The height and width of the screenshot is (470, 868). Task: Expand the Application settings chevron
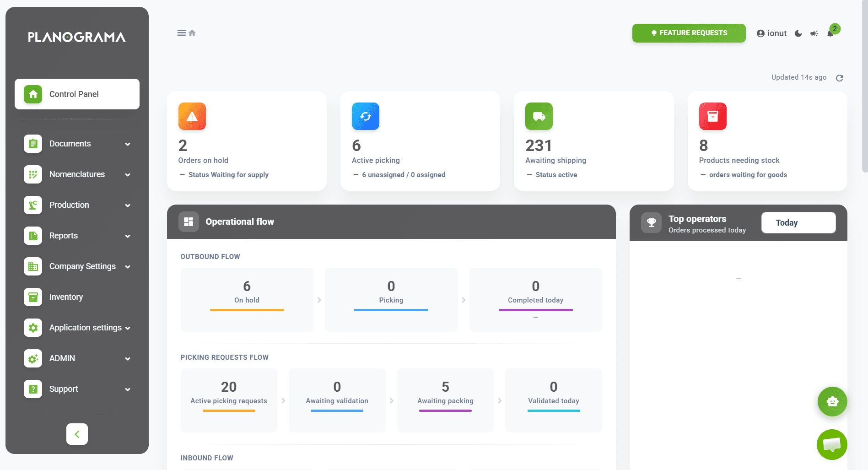[128, 328]
